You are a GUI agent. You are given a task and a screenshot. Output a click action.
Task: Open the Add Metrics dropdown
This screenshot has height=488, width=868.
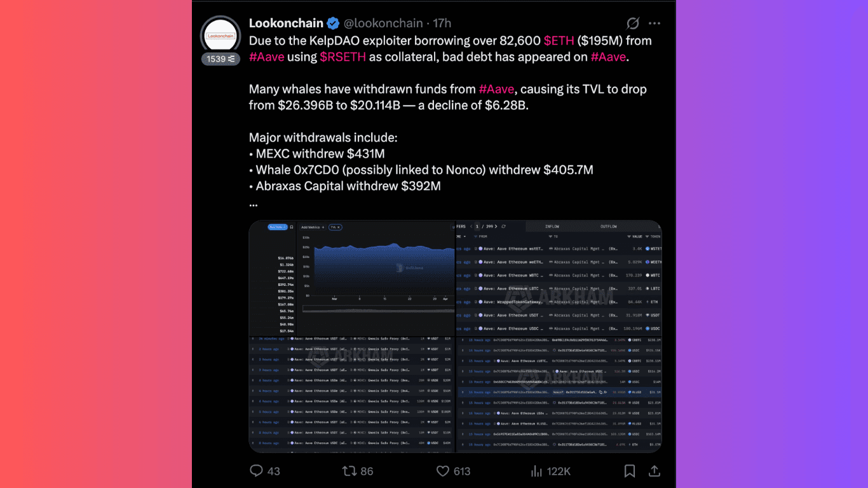(313, 227)
